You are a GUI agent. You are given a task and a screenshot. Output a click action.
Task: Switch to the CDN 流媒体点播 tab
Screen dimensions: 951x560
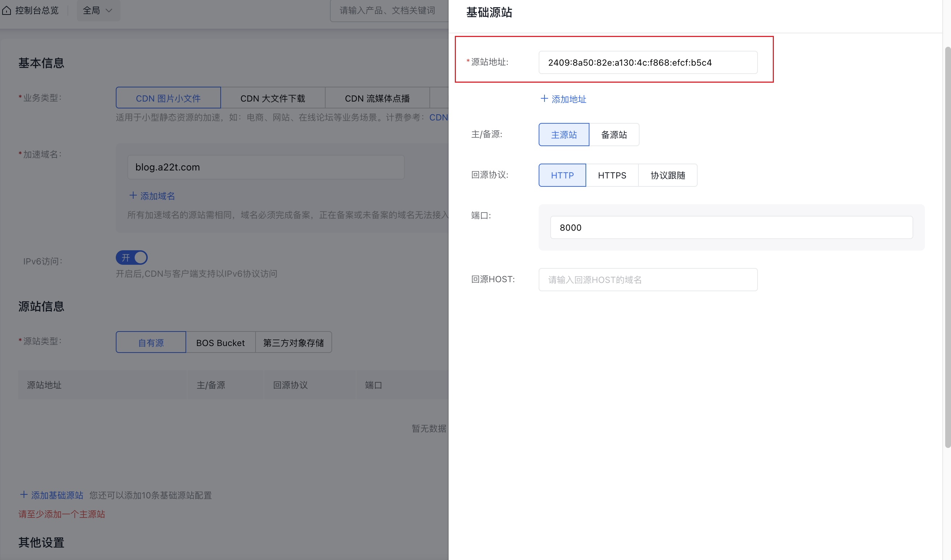[377, 98]
